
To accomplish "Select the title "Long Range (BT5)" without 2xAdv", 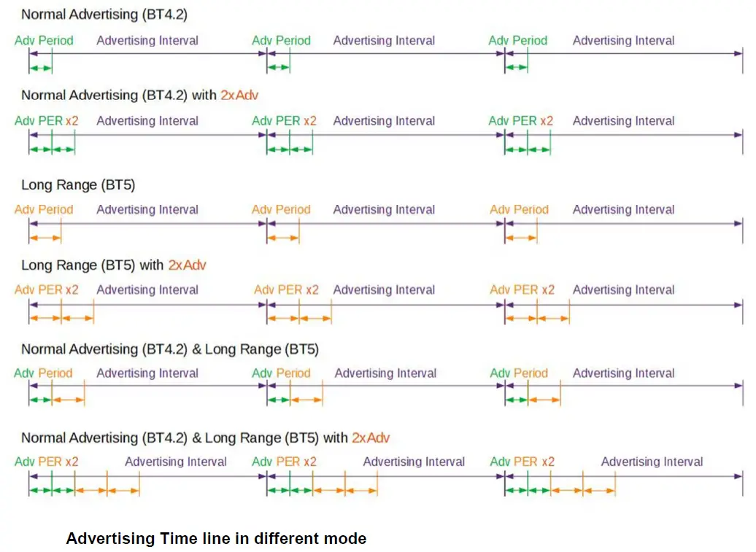I will [78, 185].
